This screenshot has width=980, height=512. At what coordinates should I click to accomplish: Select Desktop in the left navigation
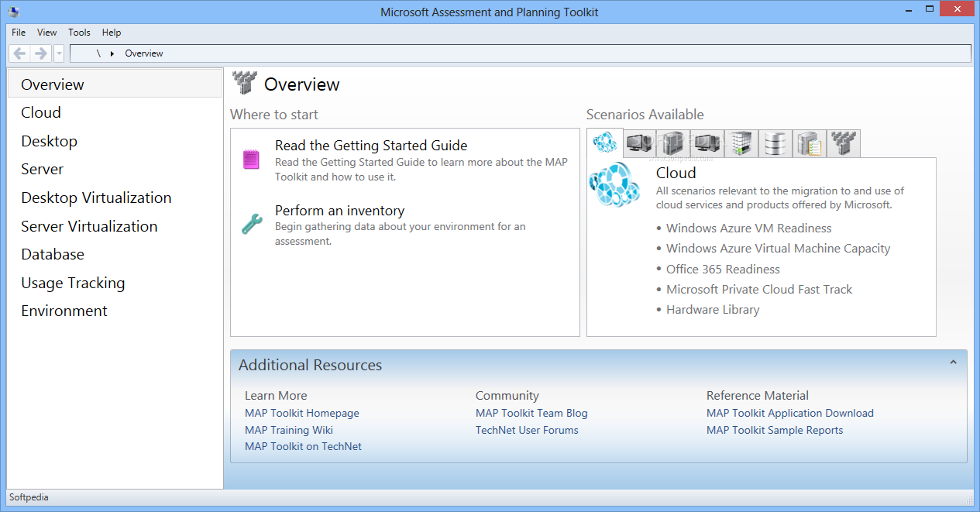pyautogui.click(x=115, y=141)
